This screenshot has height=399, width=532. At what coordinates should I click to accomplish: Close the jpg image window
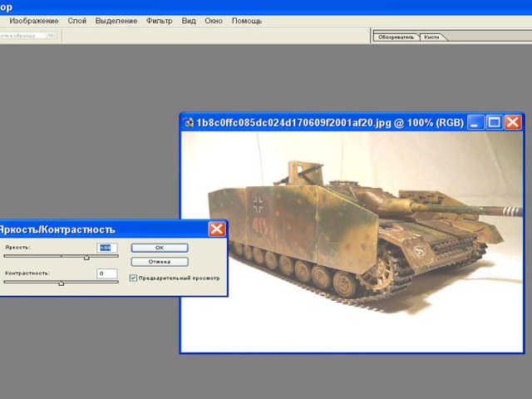(513, 122)
